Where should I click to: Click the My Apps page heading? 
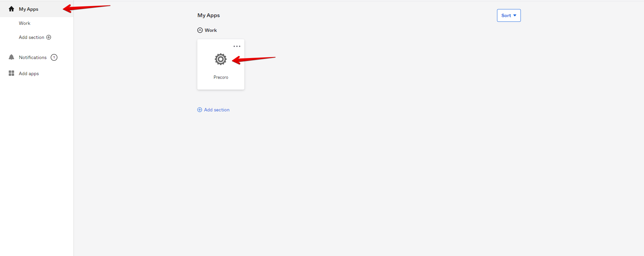tap(209, 15)
